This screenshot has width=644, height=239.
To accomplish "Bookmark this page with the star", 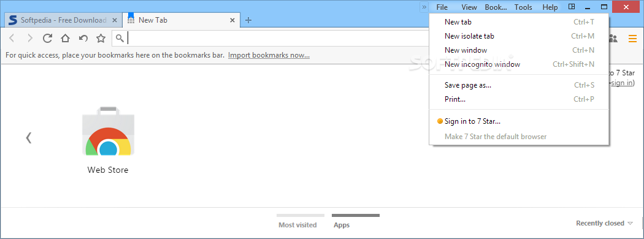I will (x=101, y=38).
